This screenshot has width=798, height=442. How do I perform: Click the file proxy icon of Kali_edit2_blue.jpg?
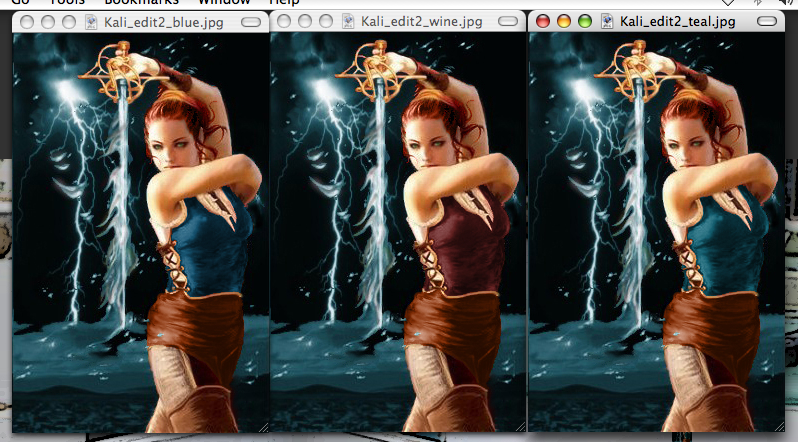94,21
